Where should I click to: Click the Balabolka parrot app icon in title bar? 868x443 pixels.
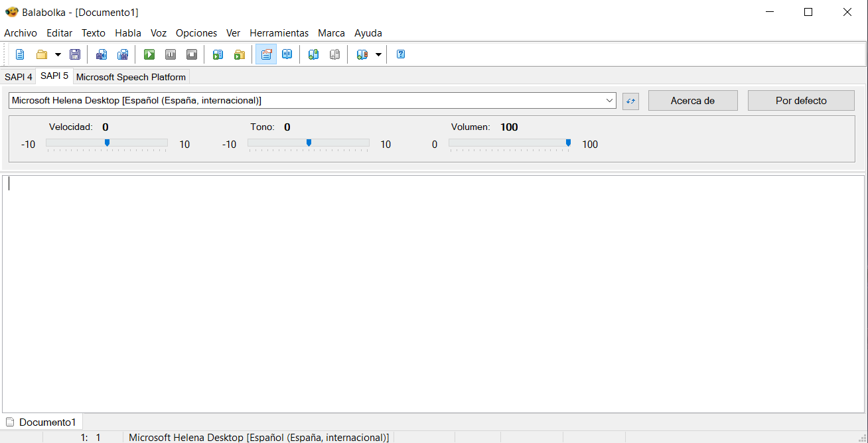point(11,12)
